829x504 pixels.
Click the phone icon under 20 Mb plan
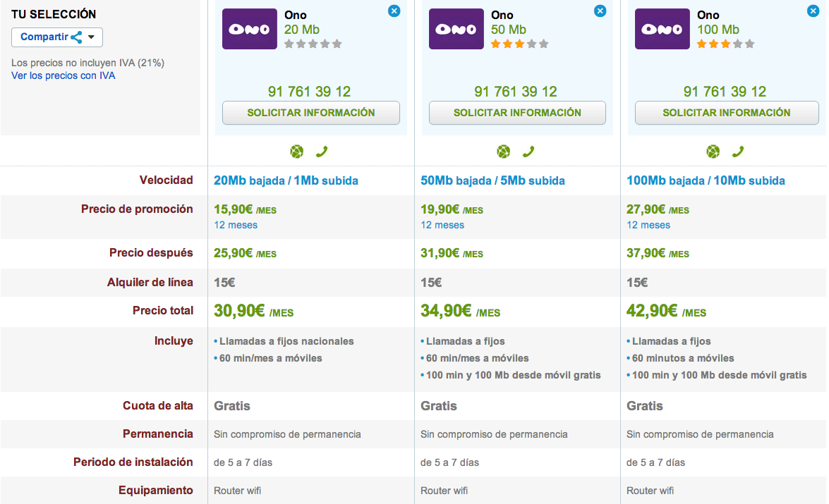coord(322,152)
